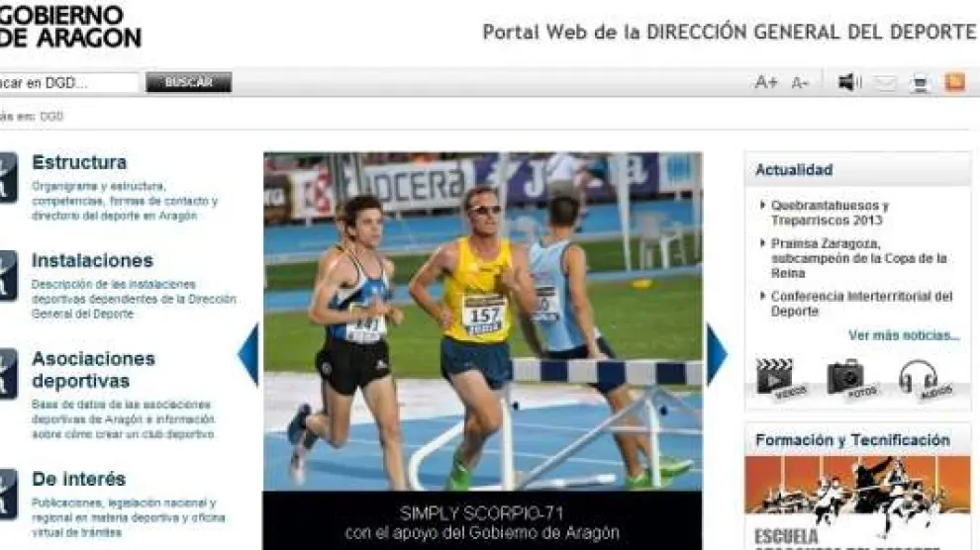Open the Audios headphones icon

[x=918, y=378]
